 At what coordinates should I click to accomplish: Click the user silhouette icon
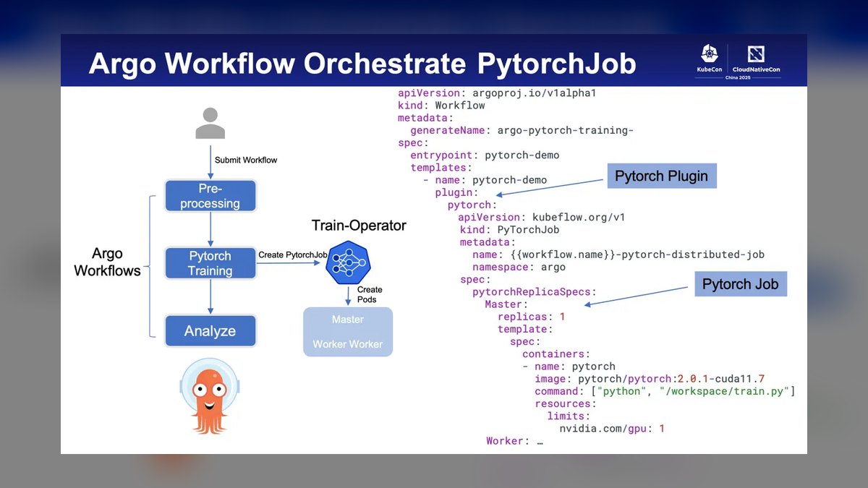point(210,123)
